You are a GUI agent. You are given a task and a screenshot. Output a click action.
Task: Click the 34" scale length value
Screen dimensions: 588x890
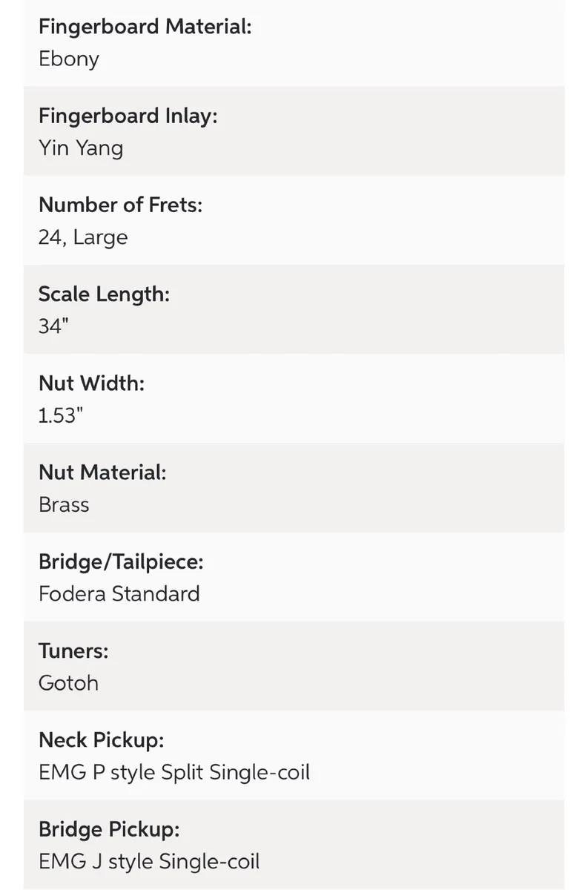(x=53, y=326)
